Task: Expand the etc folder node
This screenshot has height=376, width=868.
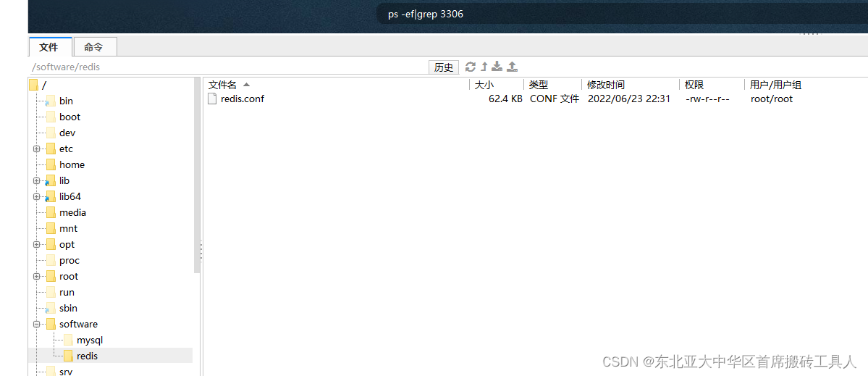Action: pyautogui.click(x=36, y=149)
